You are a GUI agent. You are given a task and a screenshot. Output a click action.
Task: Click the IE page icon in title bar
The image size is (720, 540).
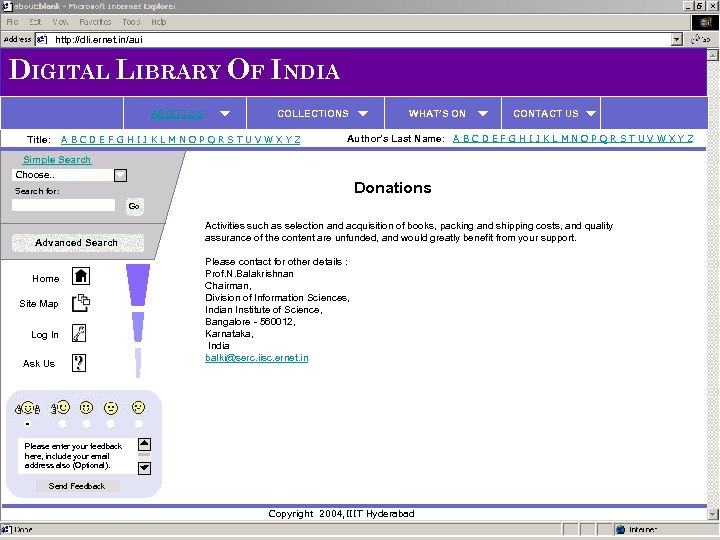6,6
